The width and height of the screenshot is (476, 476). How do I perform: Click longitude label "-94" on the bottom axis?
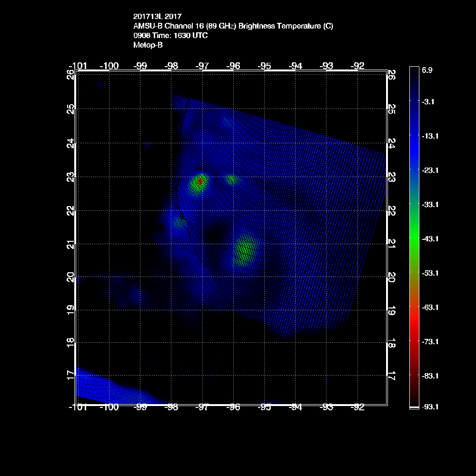coord(296,407)
